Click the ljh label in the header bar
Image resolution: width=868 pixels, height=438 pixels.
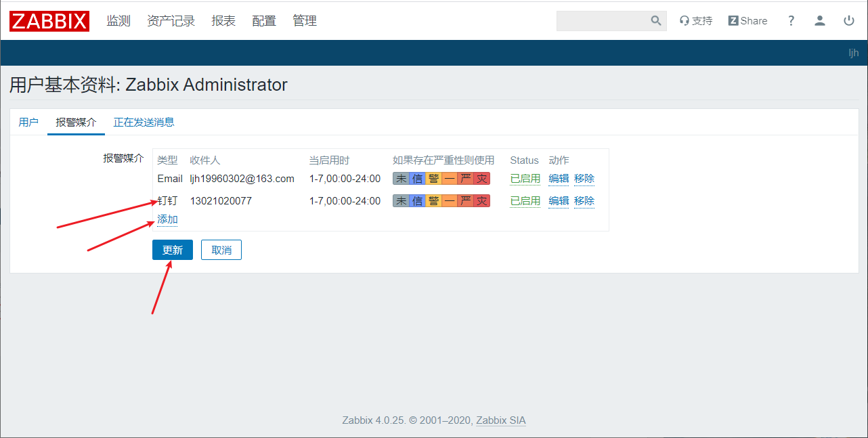pyautogui.click(x=854, y=53)
